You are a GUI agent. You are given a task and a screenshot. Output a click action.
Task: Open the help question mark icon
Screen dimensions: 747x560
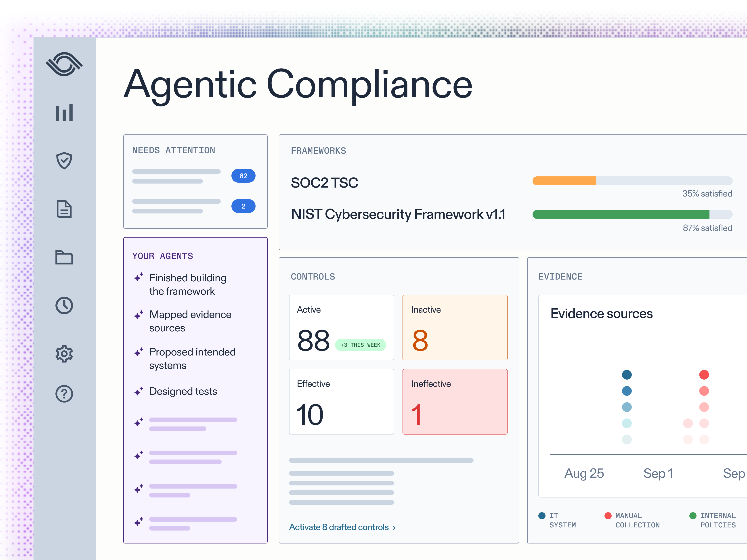point(64,394)
